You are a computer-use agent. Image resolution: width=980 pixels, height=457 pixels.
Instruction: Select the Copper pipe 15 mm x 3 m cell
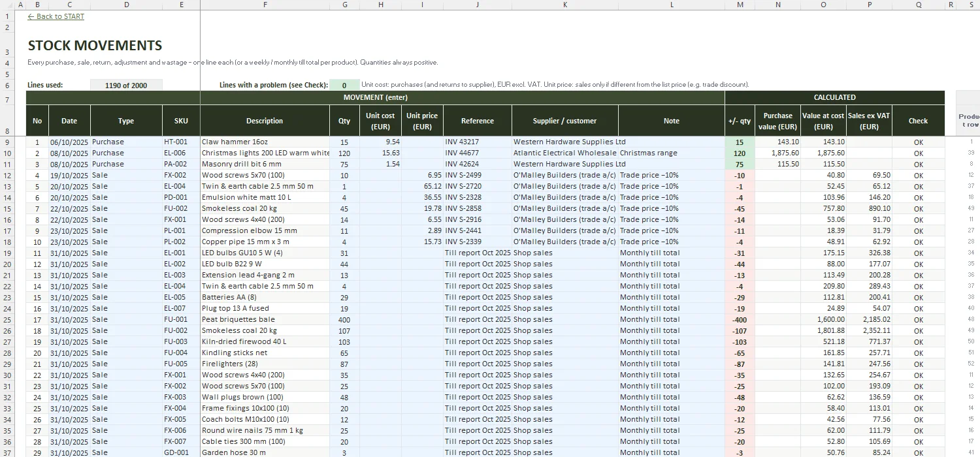(x=265, y=242)
